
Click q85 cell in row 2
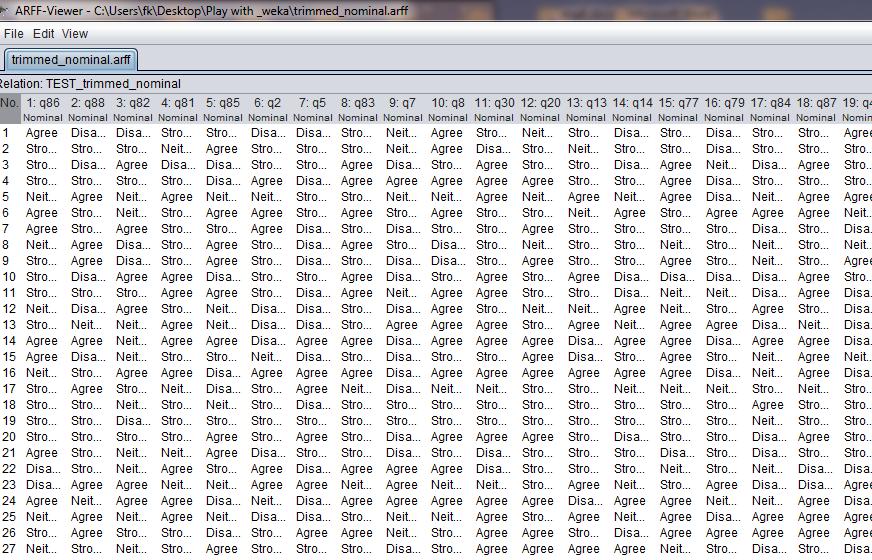pos(223,149)
